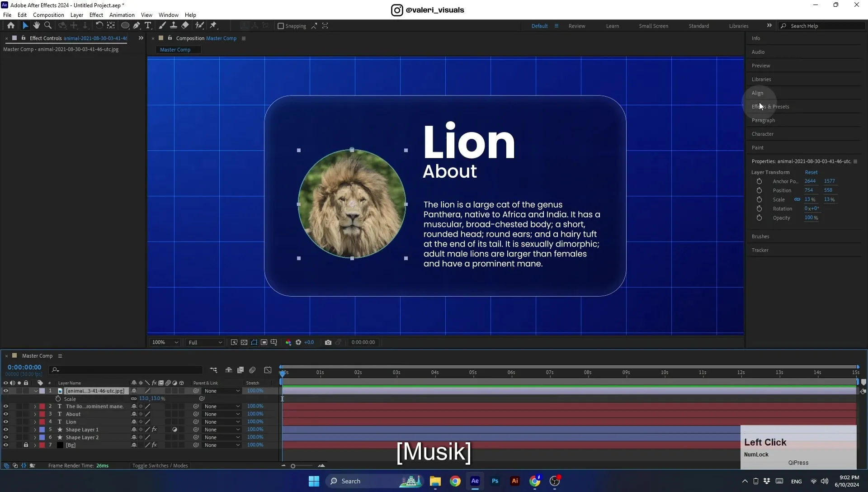Select the Clone Stamp tool
868x492 pixels.
tap(174, 26)
